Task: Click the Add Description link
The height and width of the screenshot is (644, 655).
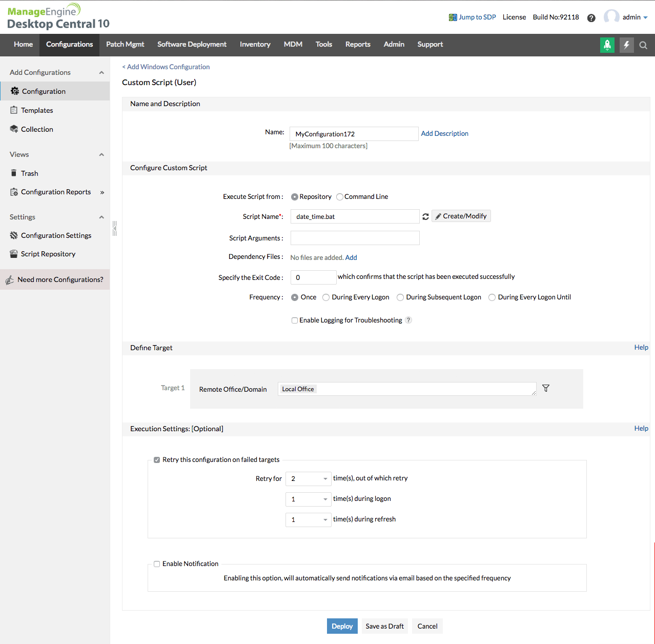Action: (x=445, y=133)
